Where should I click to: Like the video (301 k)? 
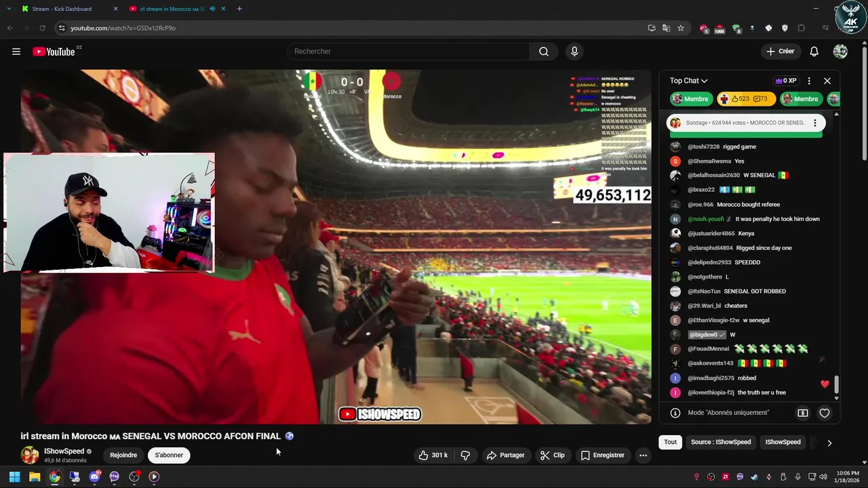(x=433, y=455)
